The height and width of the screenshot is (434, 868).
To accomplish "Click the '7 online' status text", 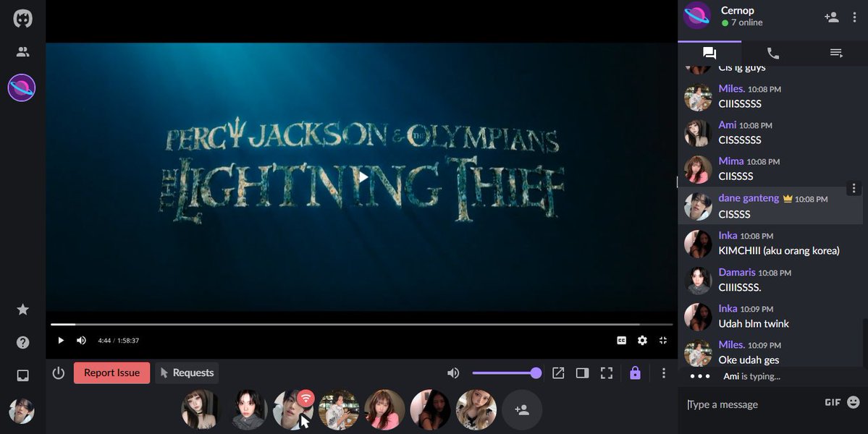I will tap(746, 22).
